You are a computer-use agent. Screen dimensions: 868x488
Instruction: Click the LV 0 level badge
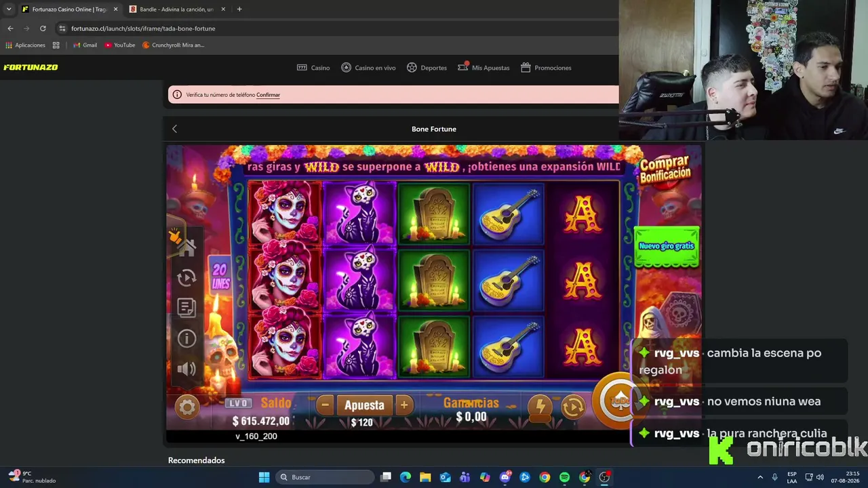click(x=238, y=403)
